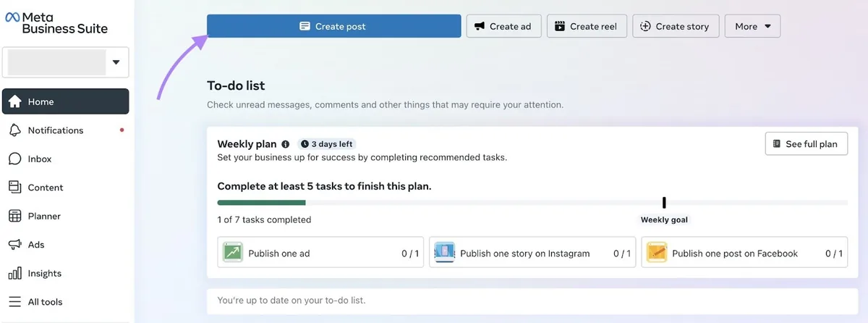The image size is (868, 323).
Task: Expand the More dropdown button
Action: pyautogui.click(x=752, y=26)
